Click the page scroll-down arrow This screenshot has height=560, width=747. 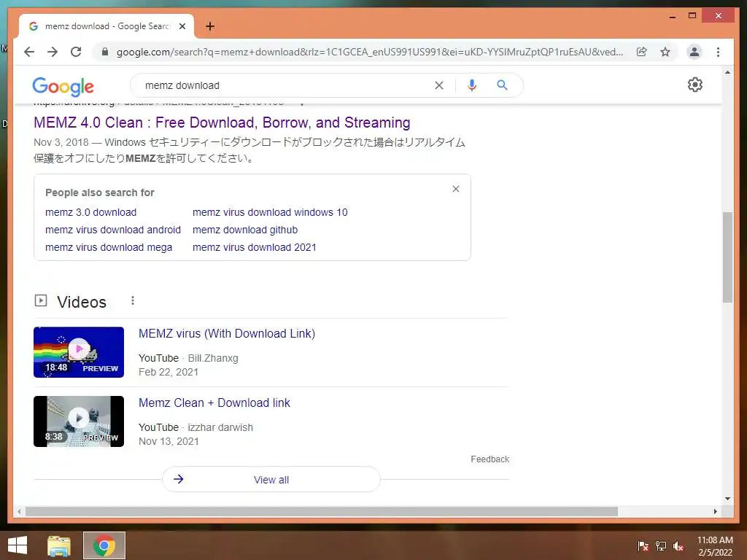(727, 499)
